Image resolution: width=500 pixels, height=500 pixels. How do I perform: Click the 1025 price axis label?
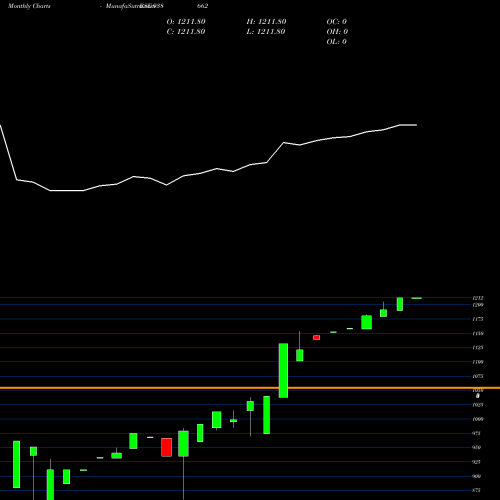478,405
